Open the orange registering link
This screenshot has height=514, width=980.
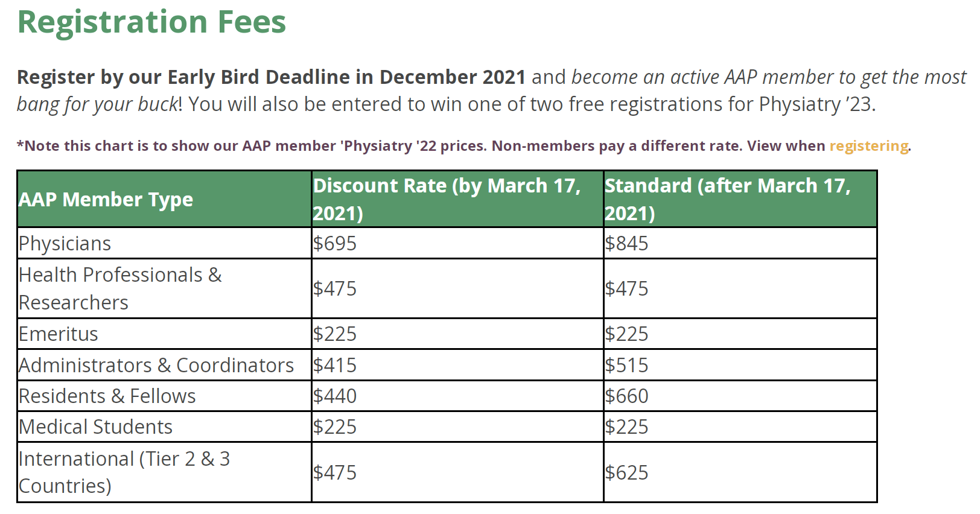tap(868, 146)
